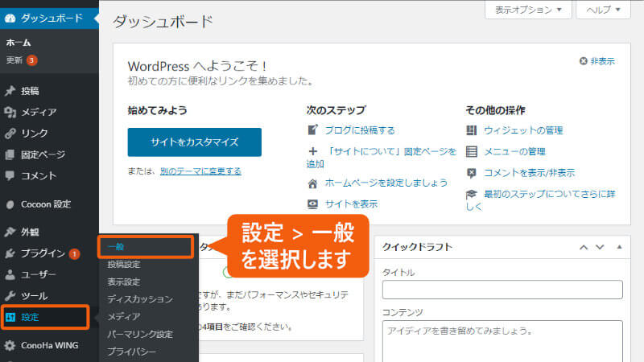The width and height of the screenshot is (644, 362).
Task: Move クイックドラフト widget down with arrow
Action: pos(600,247)
